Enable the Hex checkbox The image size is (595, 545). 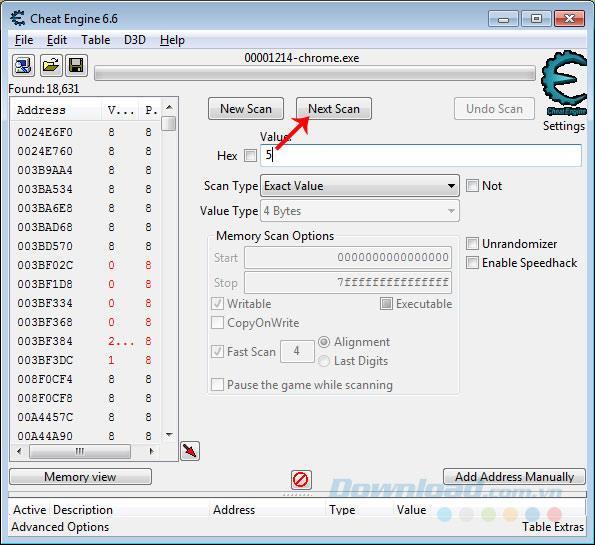[x=250, y=155]
